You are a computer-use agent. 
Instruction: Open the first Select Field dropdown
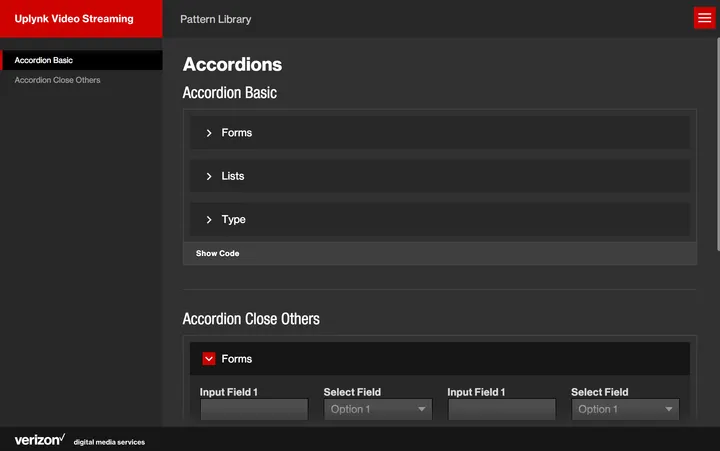coord(378,409)
